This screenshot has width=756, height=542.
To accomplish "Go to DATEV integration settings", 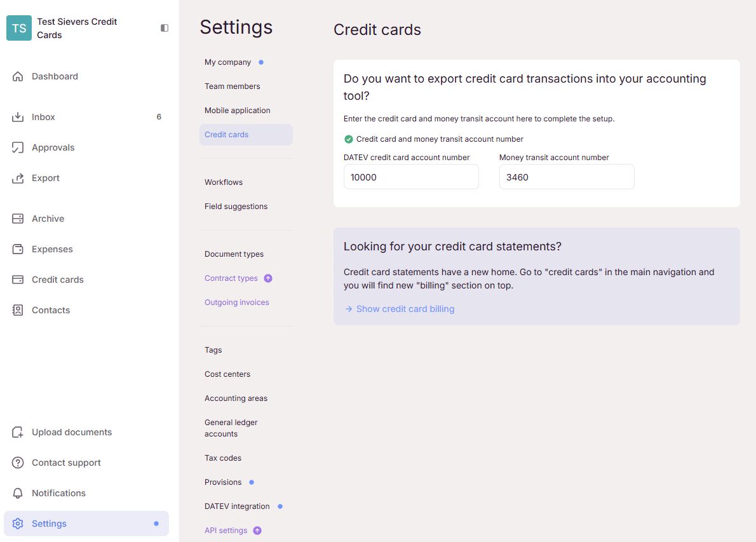I will (237, 506).
